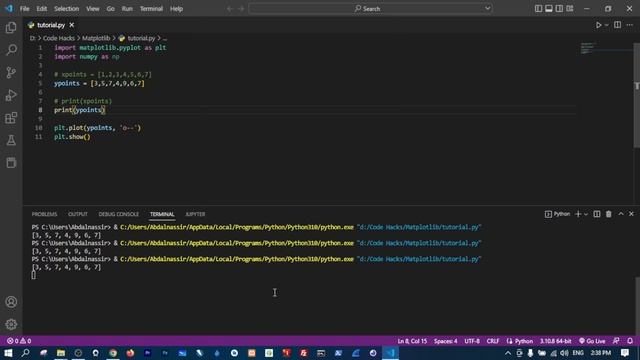This screenshot has width=640, height=360.
Task: Open the terminal launch profile dropdown arrow
Action: [x=586, y=214]
